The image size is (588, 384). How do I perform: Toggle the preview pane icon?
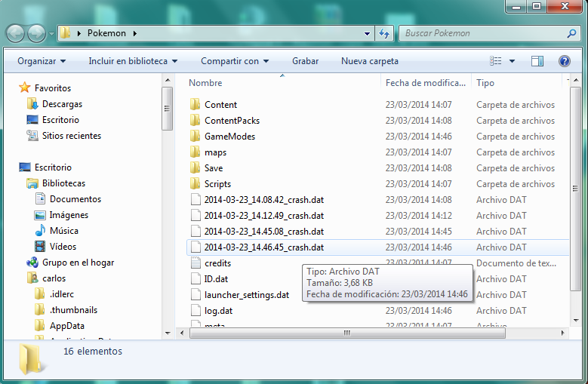[537, 60]
